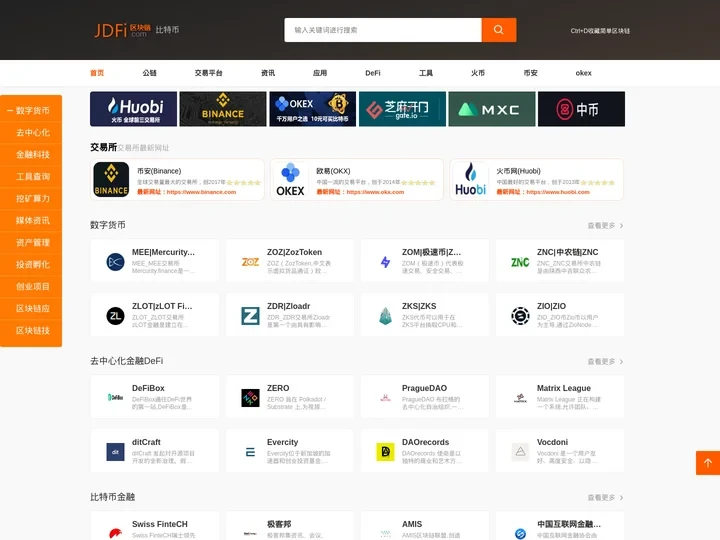Viewport: 720px width, 540px height.
Task: Go to the DeFi nav tab
Action: (373, 73)
